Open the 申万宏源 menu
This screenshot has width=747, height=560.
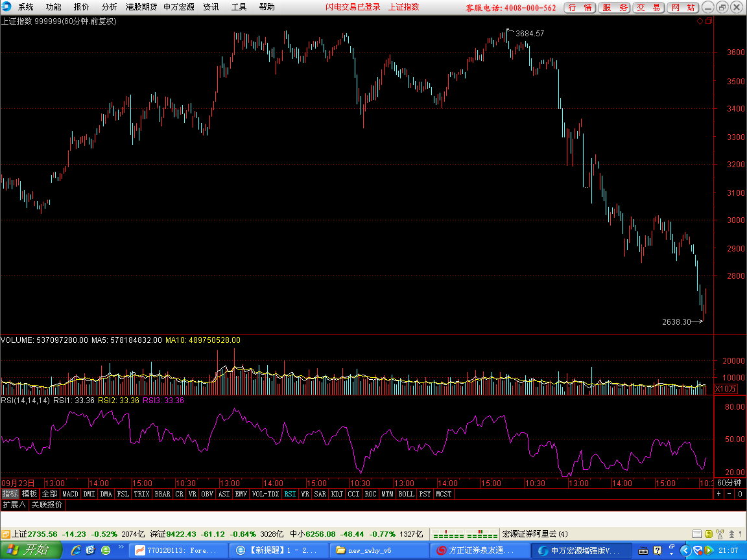(179, 7)
